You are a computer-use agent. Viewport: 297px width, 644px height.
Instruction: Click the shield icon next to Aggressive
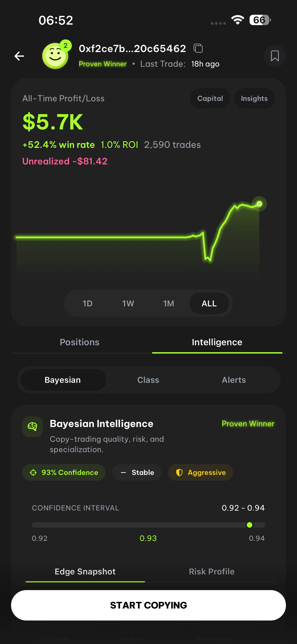click(x=180, y=472)
